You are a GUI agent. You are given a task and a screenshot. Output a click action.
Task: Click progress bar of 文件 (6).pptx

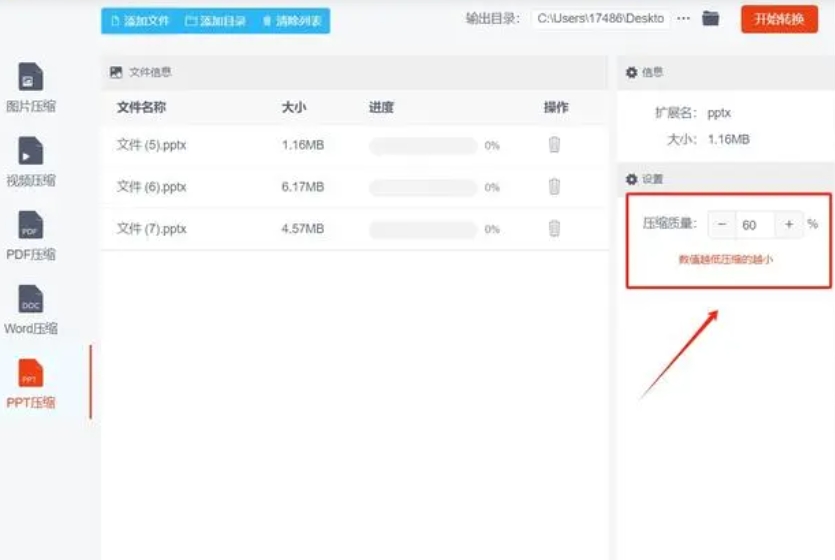pos(423,187)
